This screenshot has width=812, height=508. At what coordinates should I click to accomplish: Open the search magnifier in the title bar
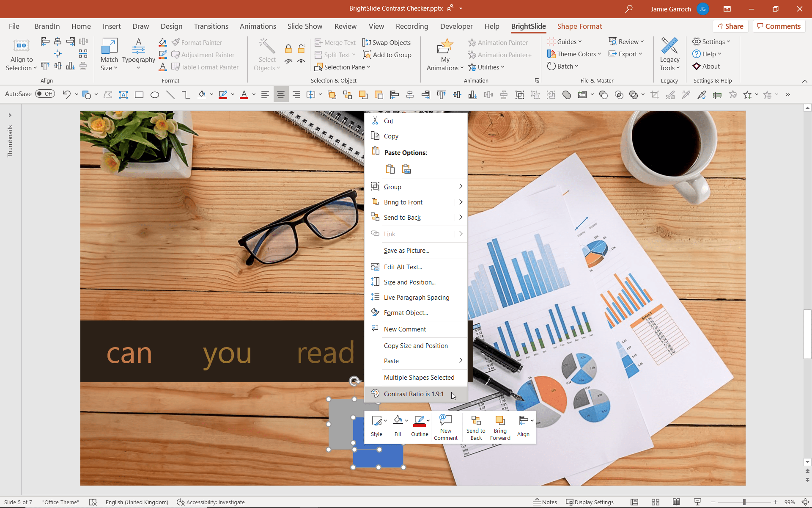tap(629, 8)
